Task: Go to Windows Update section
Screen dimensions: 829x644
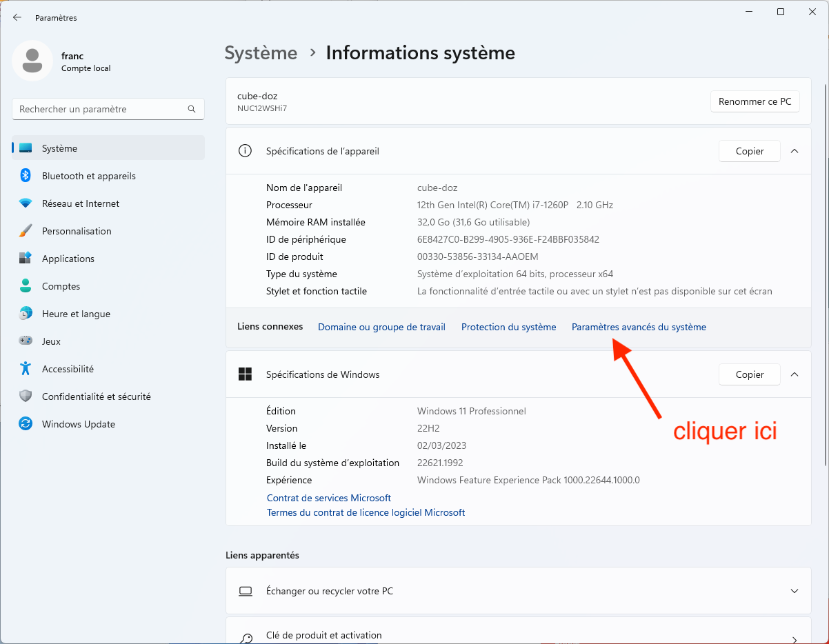Action: [78, 424]
